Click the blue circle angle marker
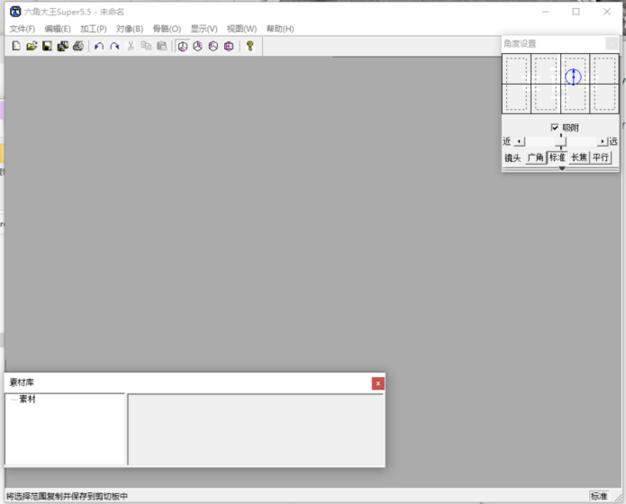Screen dimensions: 626x504 coord(573,77)
